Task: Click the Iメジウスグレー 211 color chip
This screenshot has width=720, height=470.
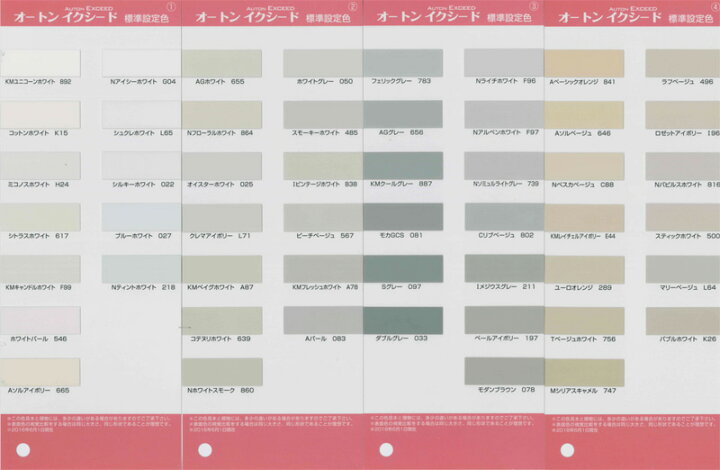Action: 504,269
